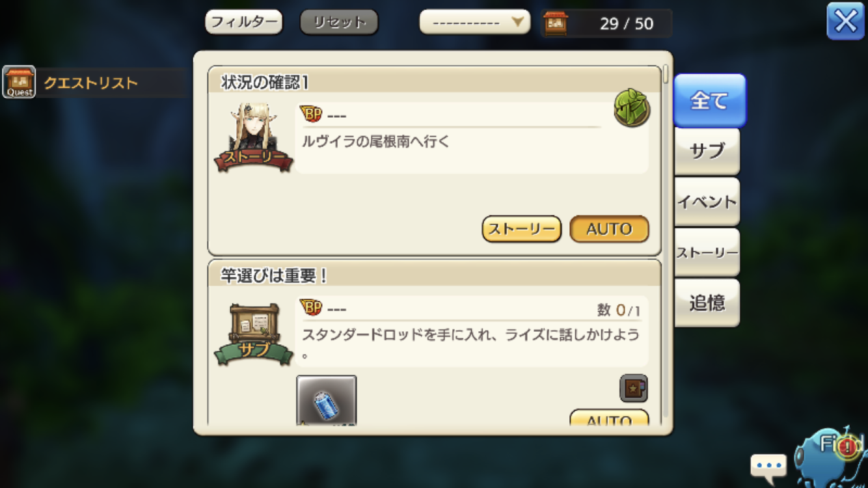Screen dimensions: 868x488
Task: Click the blue rod reward item thumbnail
Action: [x=327, y=401]
